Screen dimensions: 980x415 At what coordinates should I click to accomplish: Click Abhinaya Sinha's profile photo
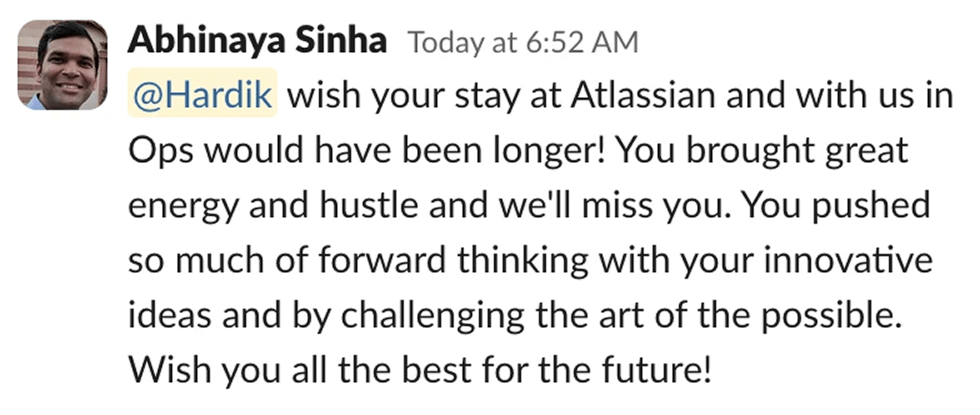click(62, 65)
